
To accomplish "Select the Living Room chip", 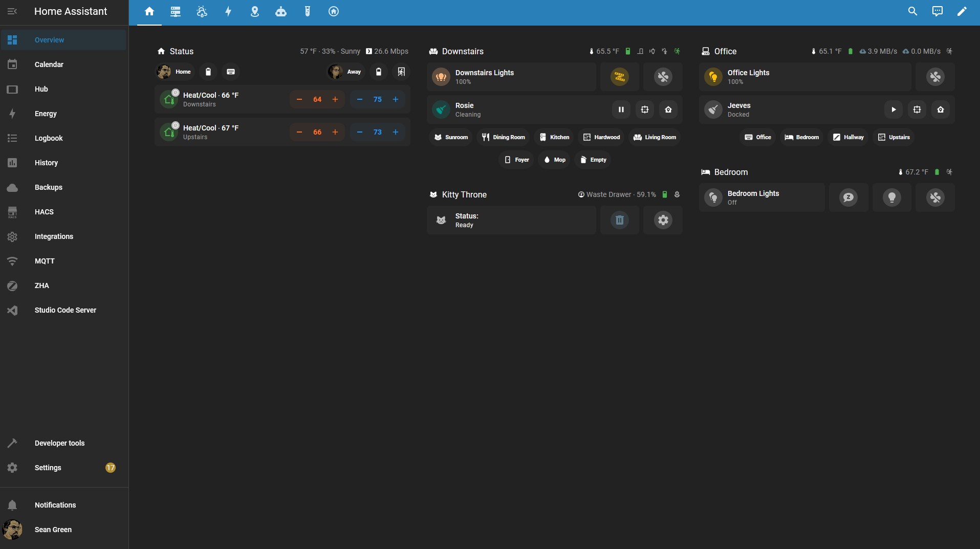I will click(655, 137).
